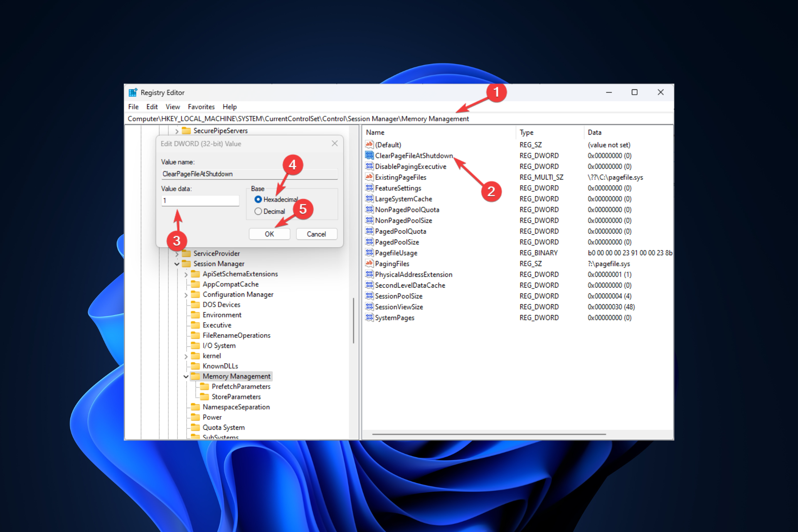Collapse the Memory Management key
The image size is (798, 532).
pyautogui.click(x=186, y=377)
